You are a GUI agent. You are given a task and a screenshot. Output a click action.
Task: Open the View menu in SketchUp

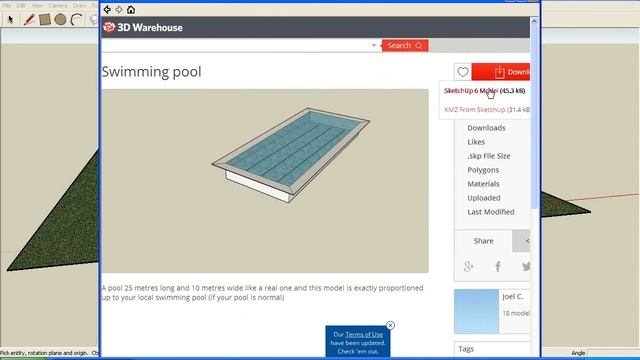pos(37,6)
